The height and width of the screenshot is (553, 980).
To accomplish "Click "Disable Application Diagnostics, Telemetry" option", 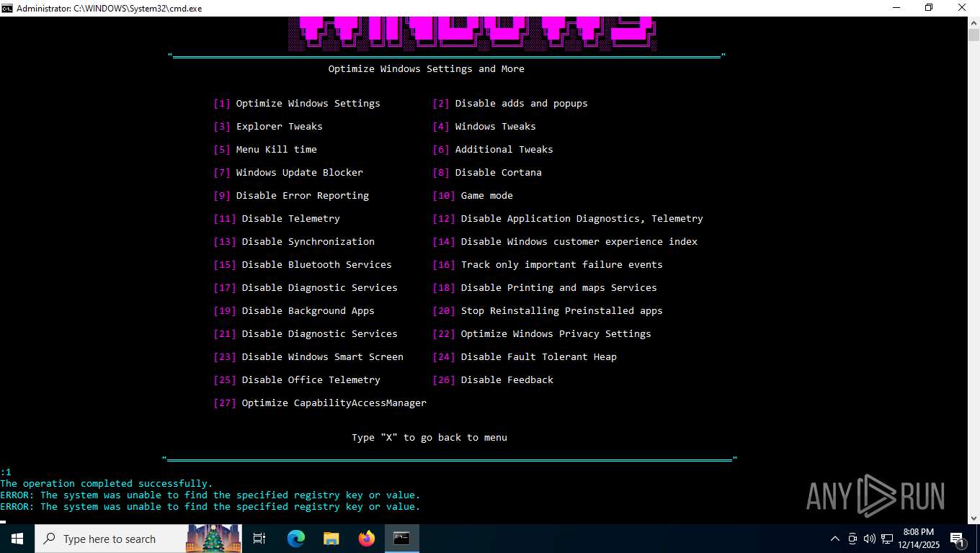I will 582,219.
